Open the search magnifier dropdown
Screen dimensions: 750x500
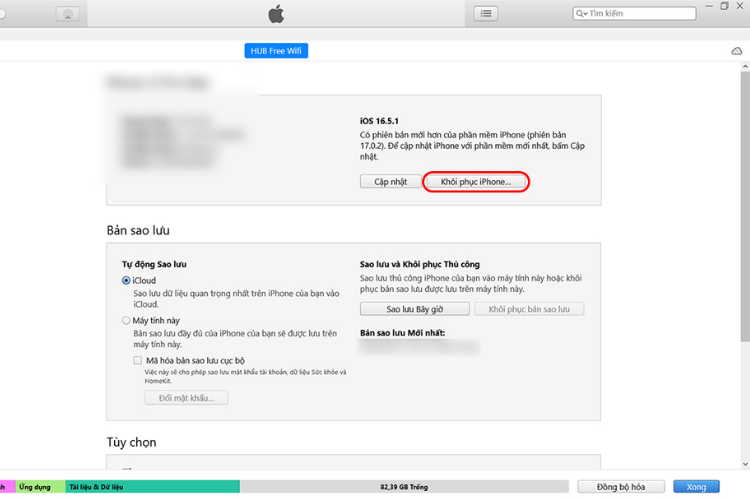pyautogui.click(x=582, y=13)
